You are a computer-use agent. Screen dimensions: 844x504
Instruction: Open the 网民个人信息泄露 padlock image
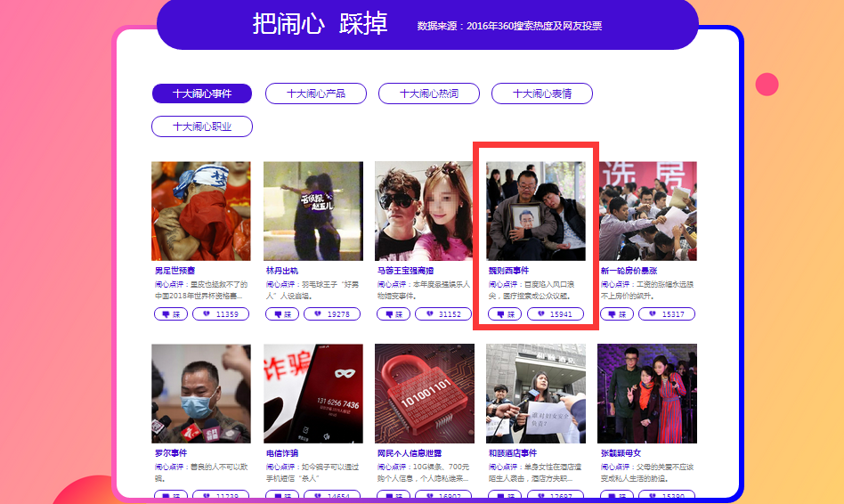[424, 394]
